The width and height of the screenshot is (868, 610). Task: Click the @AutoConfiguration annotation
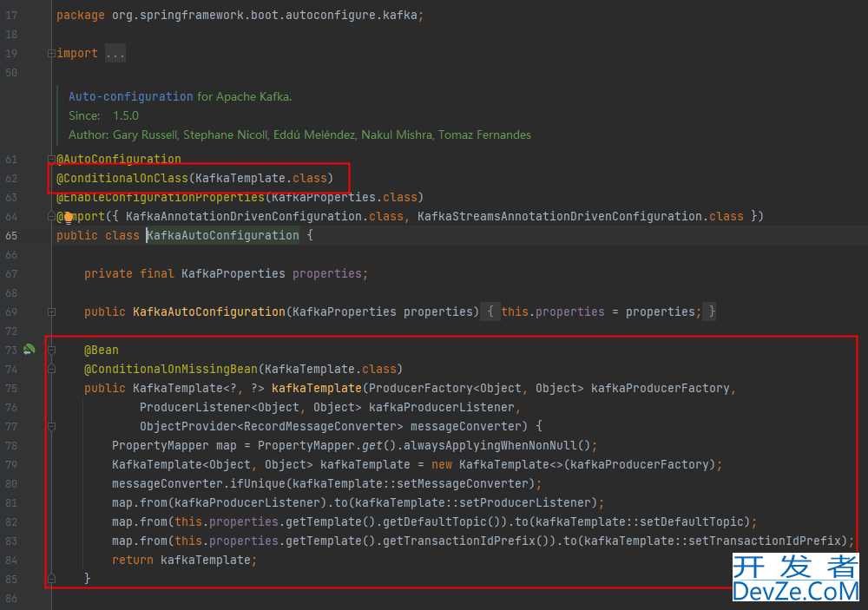(x=118, y=159)
